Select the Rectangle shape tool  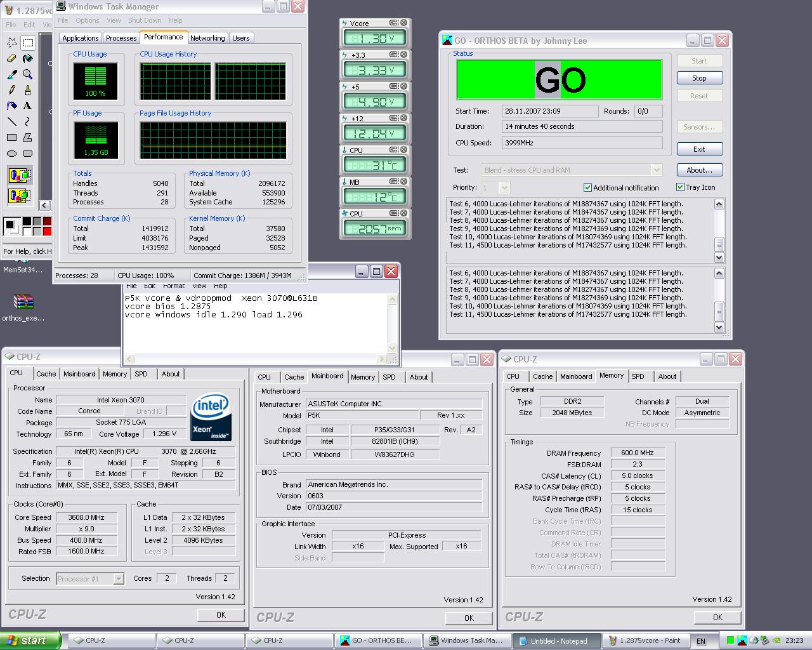[x=12, y=137]
